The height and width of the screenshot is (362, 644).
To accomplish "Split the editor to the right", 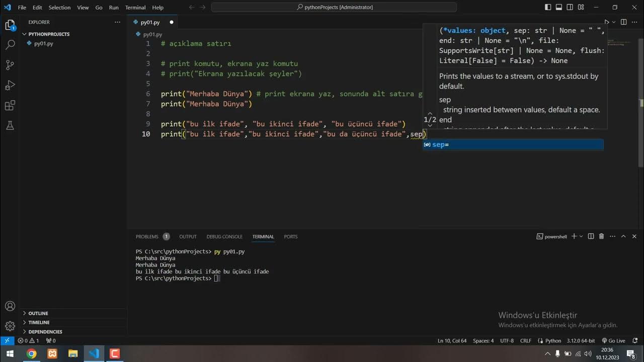I will click(x=623, y=22).
